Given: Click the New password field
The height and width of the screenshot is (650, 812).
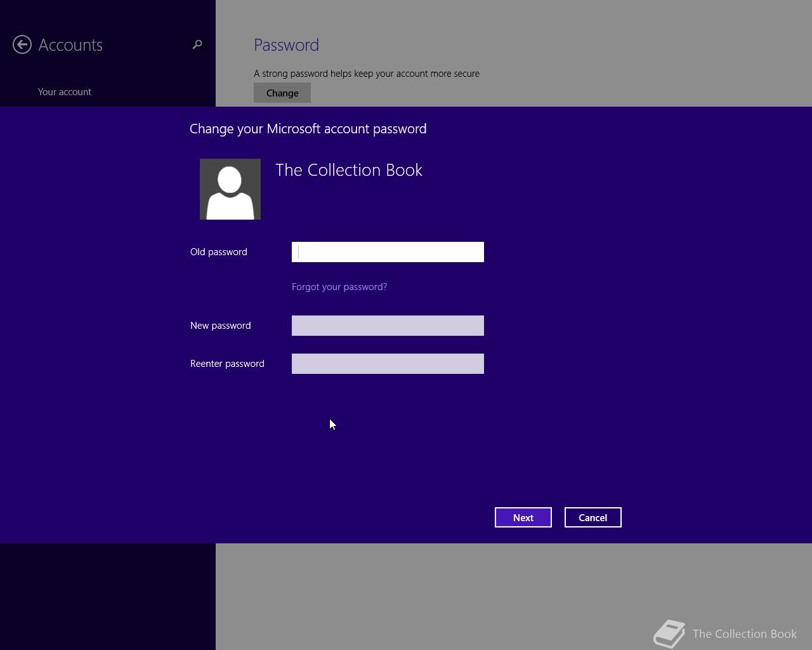Looking at the screenshot, I should pos(388,326).
